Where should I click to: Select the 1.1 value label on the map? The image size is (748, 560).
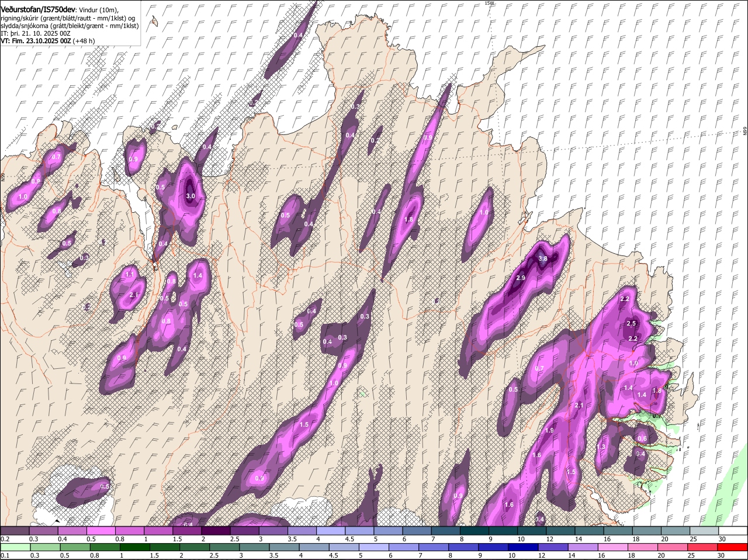tap(130, 274)
